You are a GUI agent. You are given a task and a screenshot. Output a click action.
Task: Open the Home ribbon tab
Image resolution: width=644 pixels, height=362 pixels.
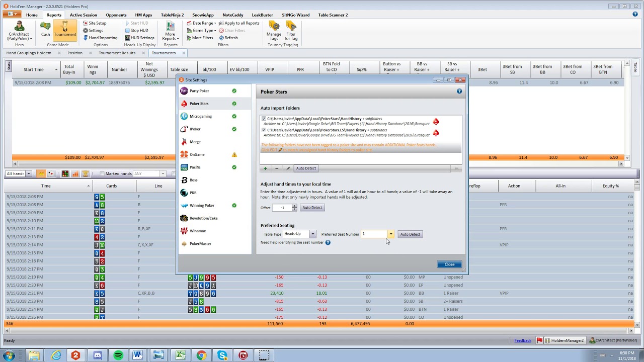pos(32,15)
